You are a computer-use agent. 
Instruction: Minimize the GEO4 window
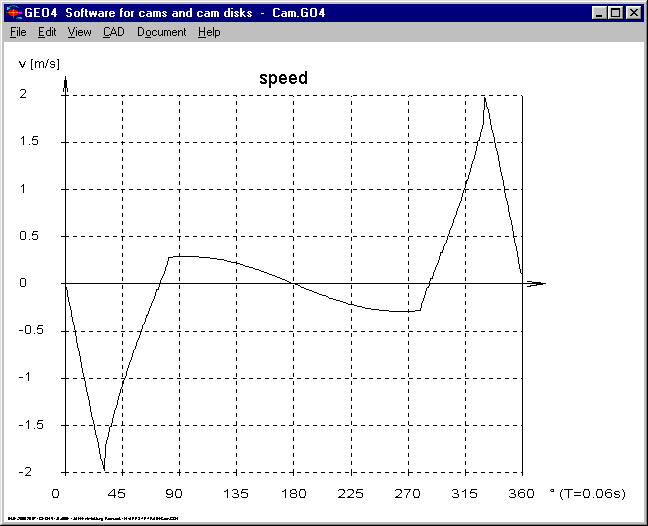tap(599, 13)
